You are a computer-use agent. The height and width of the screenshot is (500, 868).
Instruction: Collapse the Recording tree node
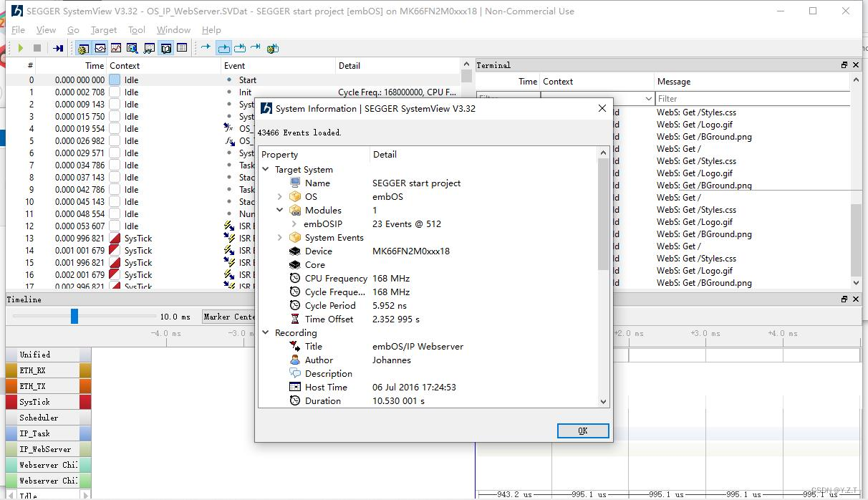pyautogui.click(x=266, y=333)
